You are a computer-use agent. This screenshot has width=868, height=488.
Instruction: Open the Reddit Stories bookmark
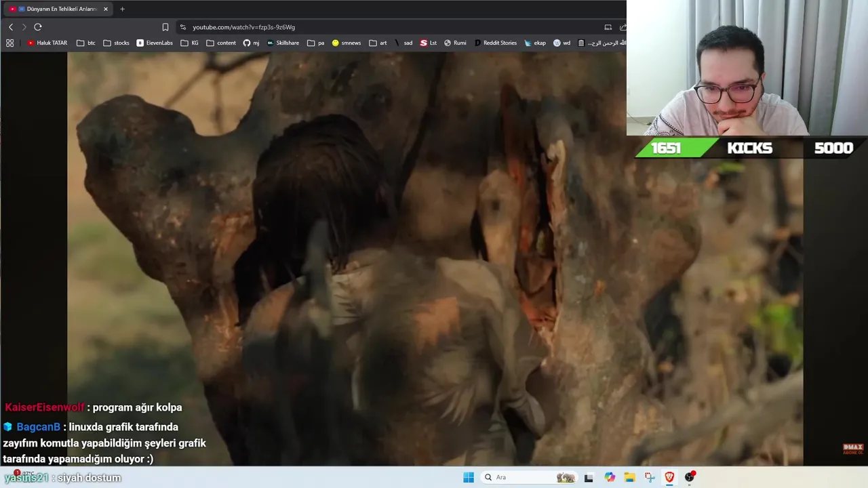(496, 43)
